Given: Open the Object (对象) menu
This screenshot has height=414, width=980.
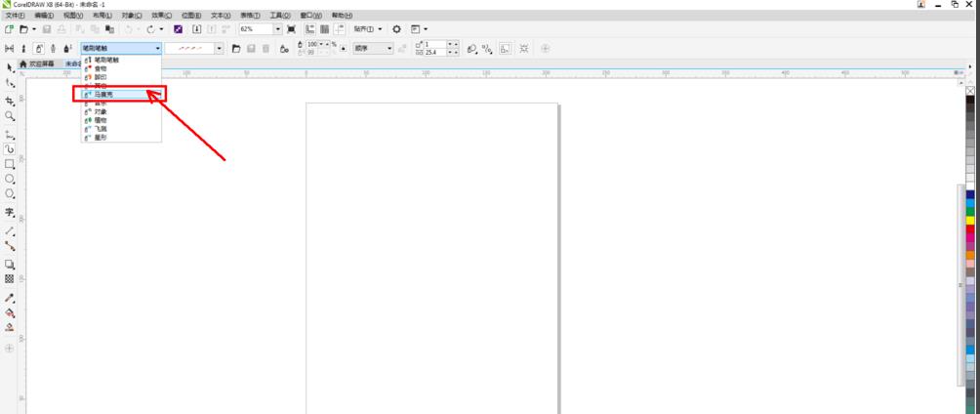Looking at the screenshot, I should (x=131, y=15).
